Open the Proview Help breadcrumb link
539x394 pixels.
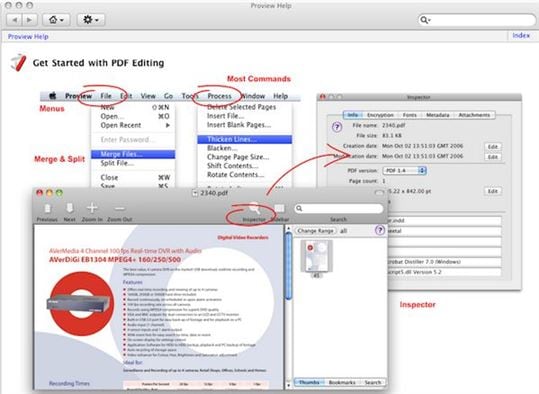(28, 36)
